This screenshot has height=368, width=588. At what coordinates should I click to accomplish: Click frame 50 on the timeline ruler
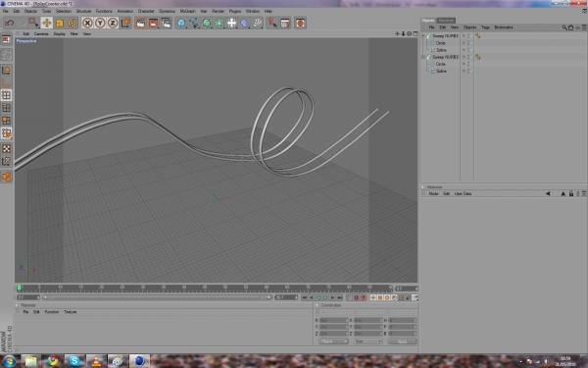tap(225, 289)
